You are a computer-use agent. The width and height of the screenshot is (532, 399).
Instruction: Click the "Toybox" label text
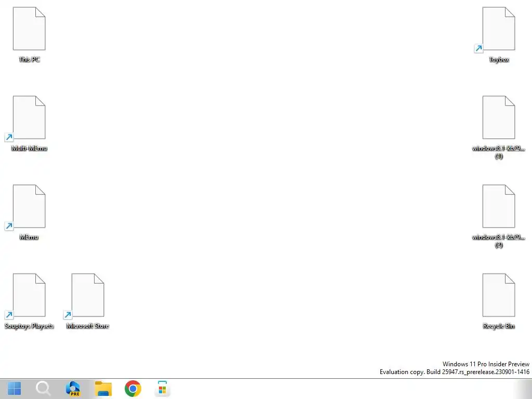[499, 59]
